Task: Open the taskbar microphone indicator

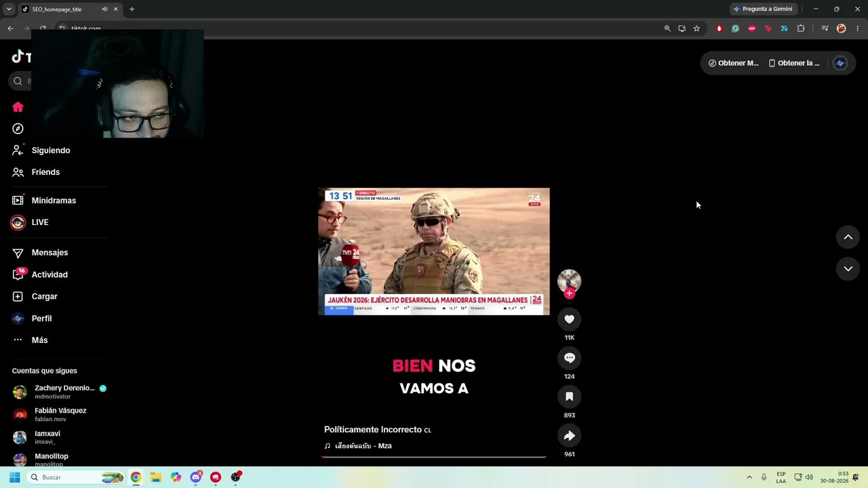Action: [764, 477]
